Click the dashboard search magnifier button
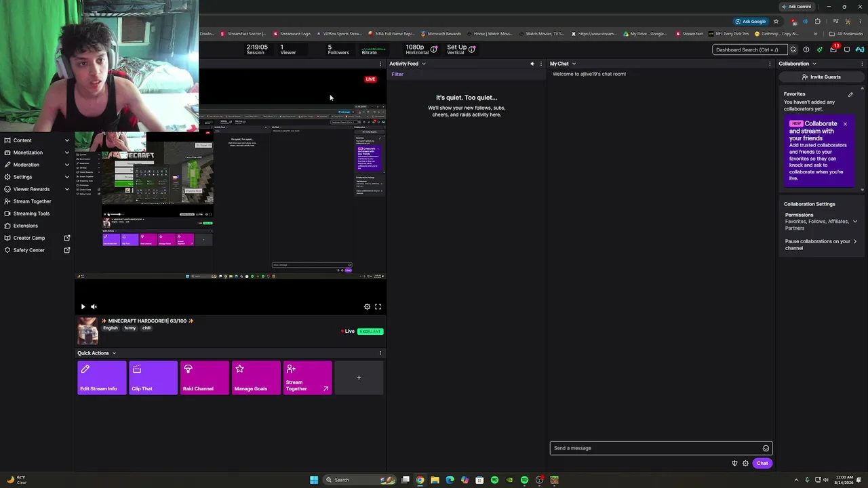This screenshot has height=488, width=868. pyautogui.click(x=793, y=49)
